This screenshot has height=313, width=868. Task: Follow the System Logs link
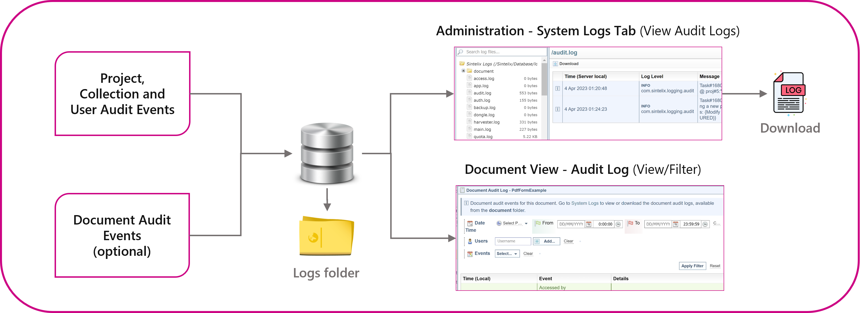click(585, 203)
